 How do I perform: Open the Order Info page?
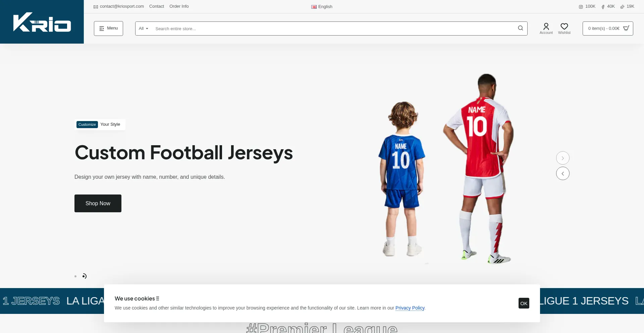179,6
